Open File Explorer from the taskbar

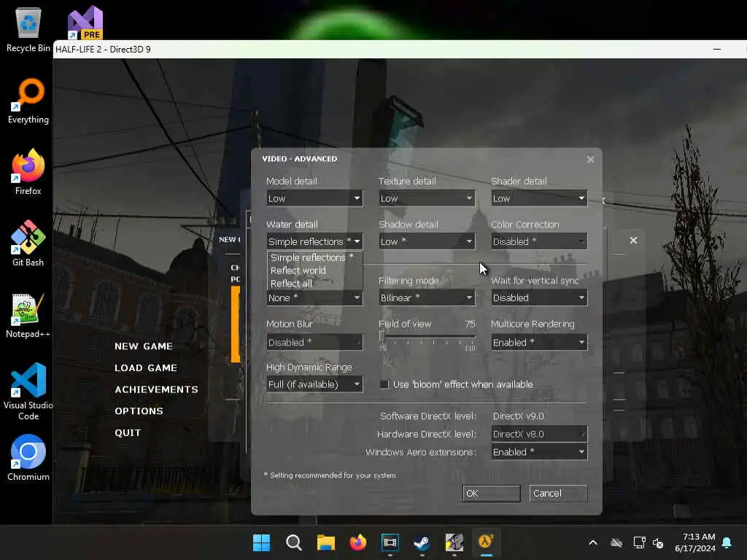click(x=326, y=542)
